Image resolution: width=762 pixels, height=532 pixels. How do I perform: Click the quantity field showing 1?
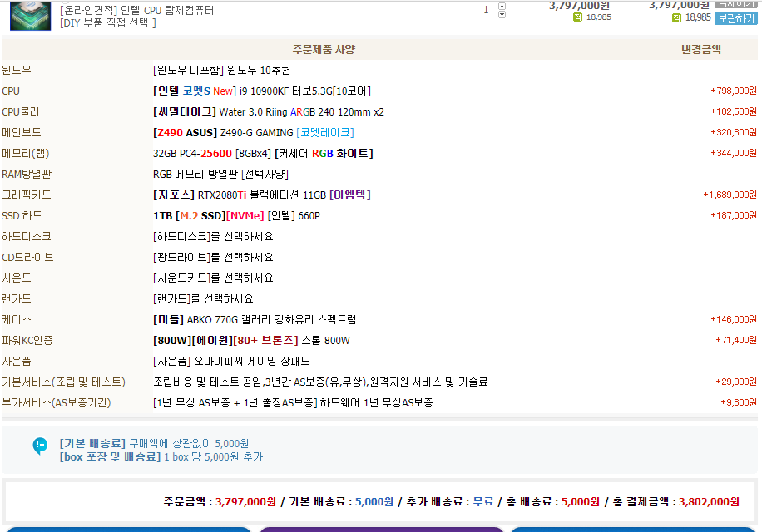point(486,10)
